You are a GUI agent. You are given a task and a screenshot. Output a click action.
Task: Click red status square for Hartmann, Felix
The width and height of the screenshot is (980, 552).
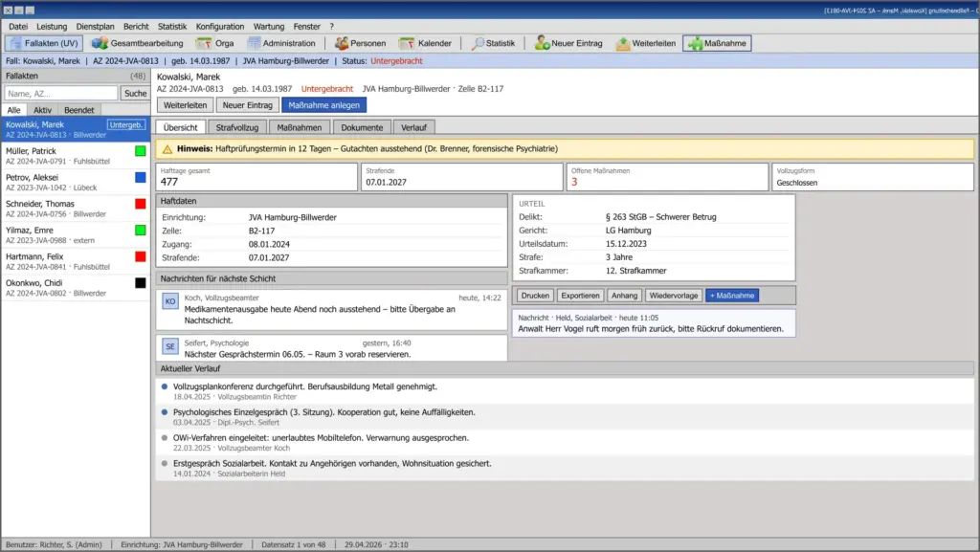tap(141, 256)
